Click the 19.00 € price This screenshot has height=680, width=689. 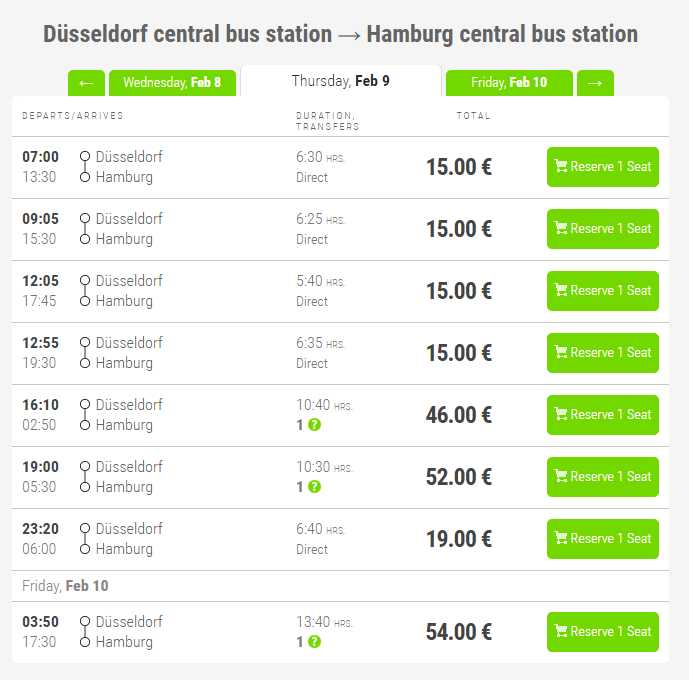coord(459,539)
